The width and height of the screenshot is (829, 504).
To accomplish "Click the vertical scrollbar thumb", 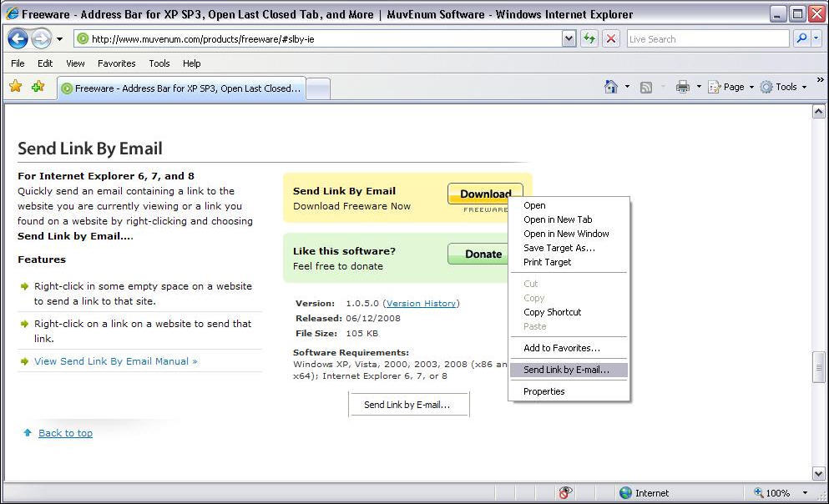I will click(818, 366).
